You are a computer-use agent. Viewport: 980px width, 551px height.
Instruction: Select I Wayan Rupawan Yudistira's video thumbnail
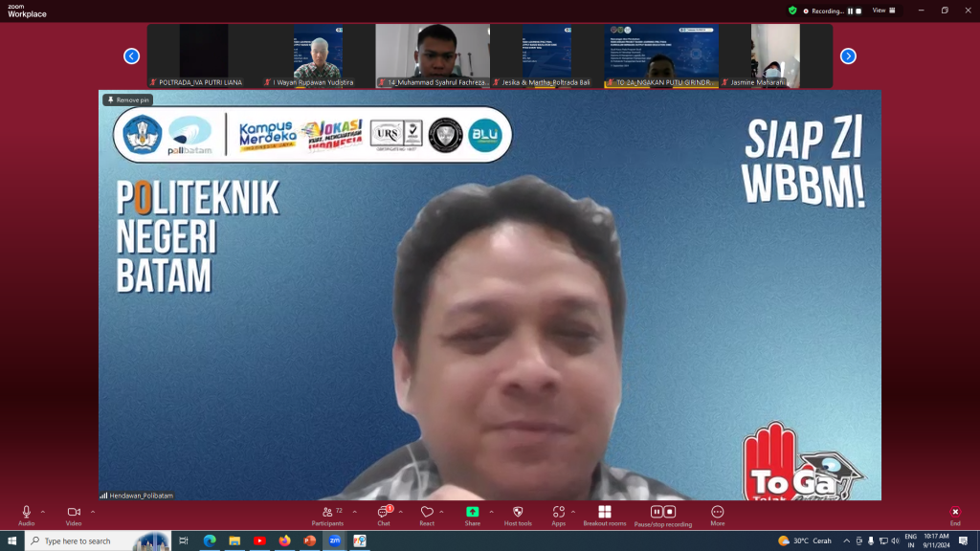point(318,55)
